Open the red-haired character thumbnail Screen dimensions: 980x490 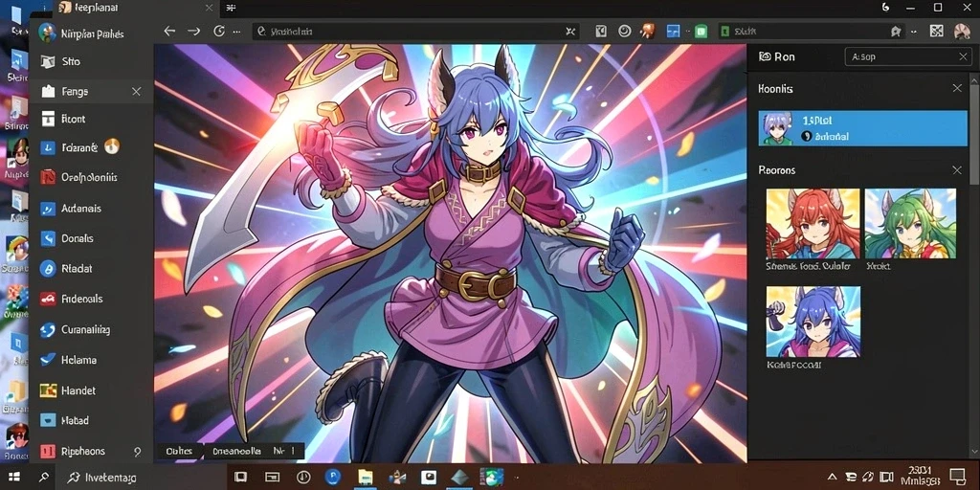point(813,224)
